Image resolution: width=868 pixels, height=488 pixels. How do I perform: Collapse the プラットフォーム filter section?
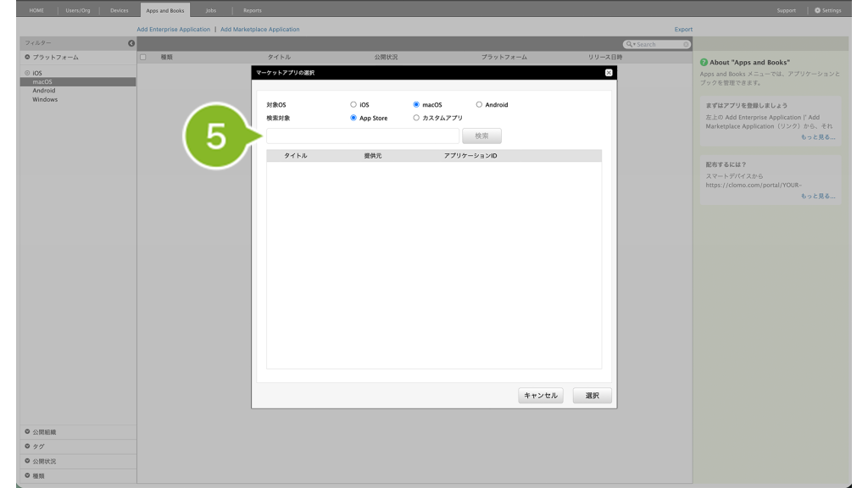[x=27, y=57]
